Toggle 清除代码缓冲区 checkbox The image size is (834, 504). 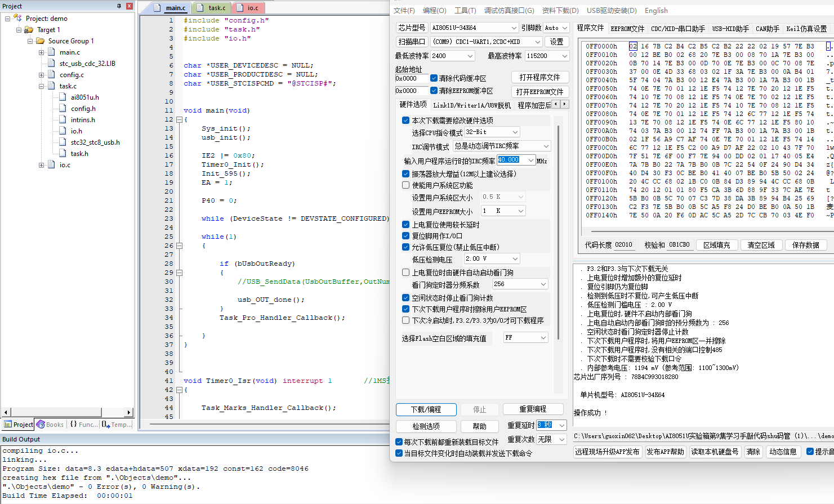tap(434, 78)
